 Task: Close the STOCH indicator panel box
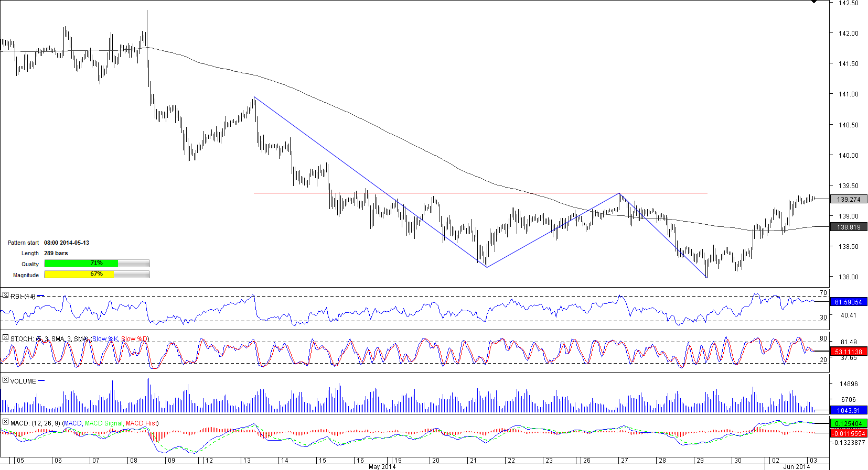click(x=5, y=338)
